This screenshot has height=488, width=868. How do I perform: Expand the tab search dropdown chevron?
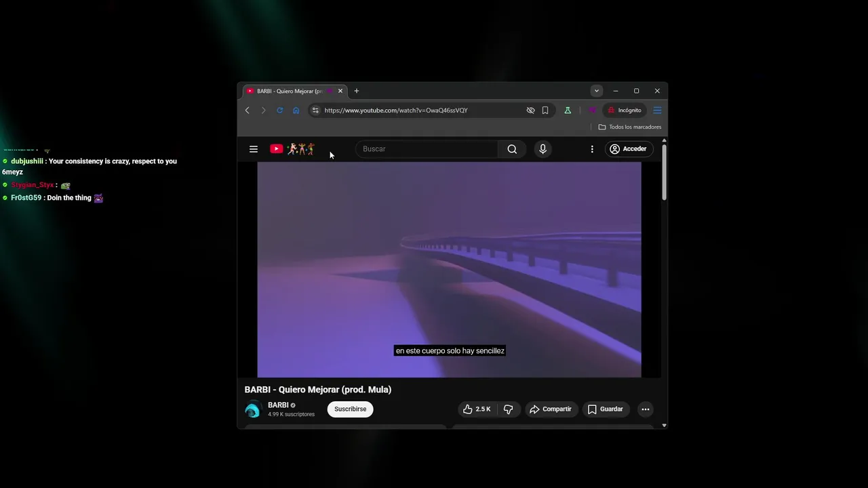(x=597, y=91)
